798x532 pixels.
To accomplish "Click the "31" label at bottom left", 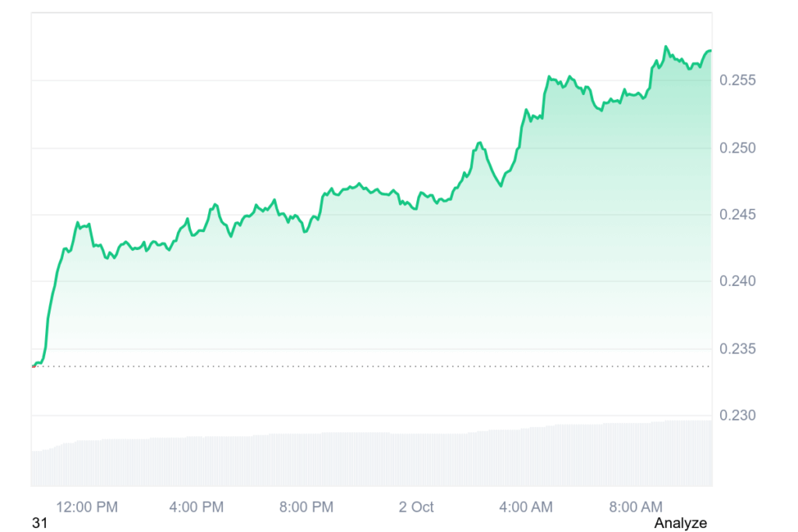I will point(40,523).
